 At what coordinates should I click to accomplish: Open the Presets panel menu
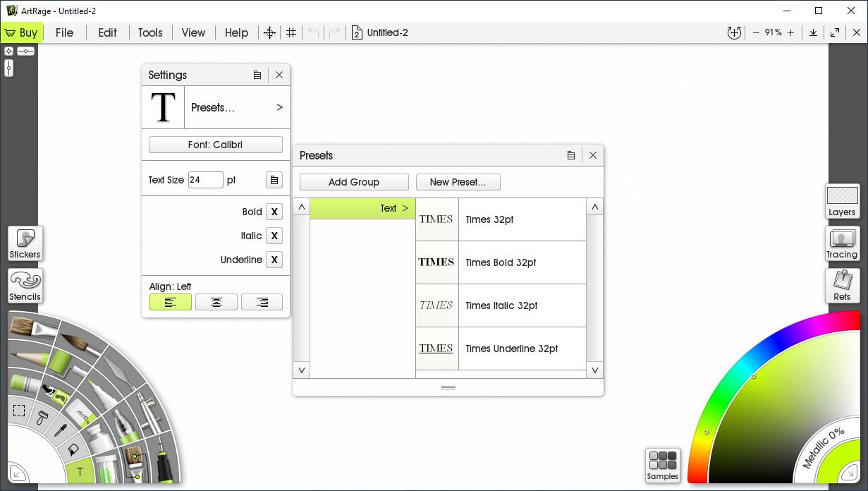click(x=571, y=155)
